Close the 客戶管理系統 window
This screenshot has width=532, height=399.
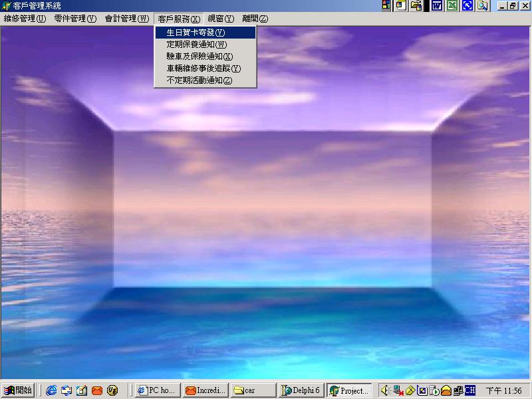525,6
